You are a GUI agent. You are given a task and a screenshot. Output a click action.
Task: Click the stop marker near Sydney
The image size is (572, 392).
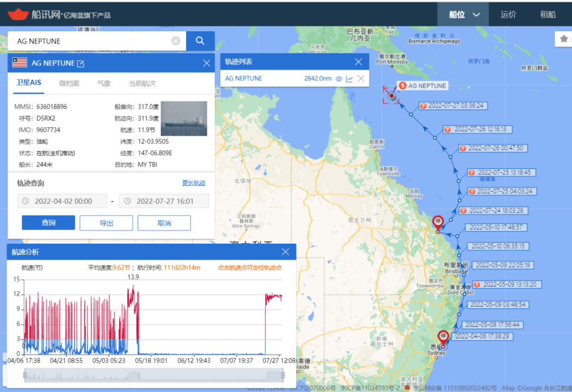coord(443,336)
